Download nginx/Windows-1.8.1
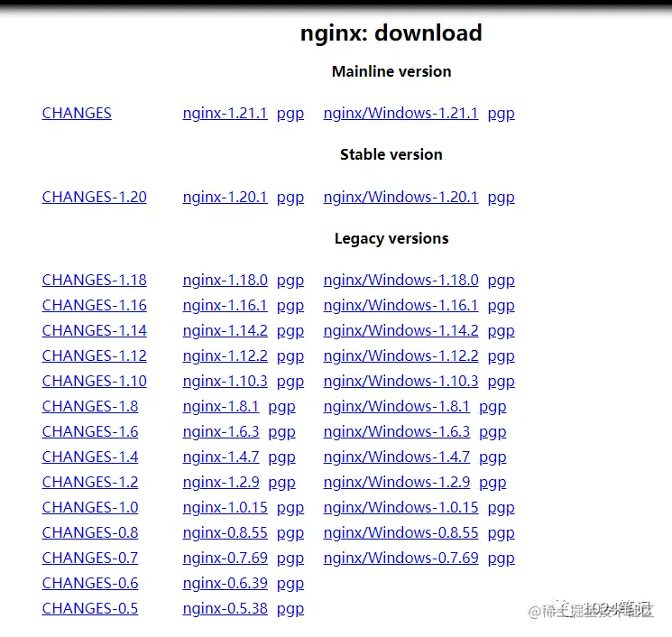Image resolution: width=672 pixels, height=637 pixels. [396, 406]
